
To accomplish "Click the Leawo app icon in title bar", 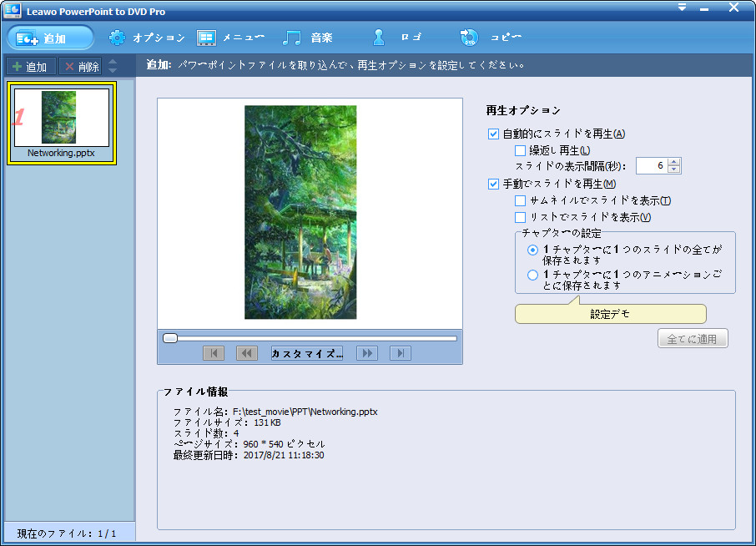I will point(13,10).
